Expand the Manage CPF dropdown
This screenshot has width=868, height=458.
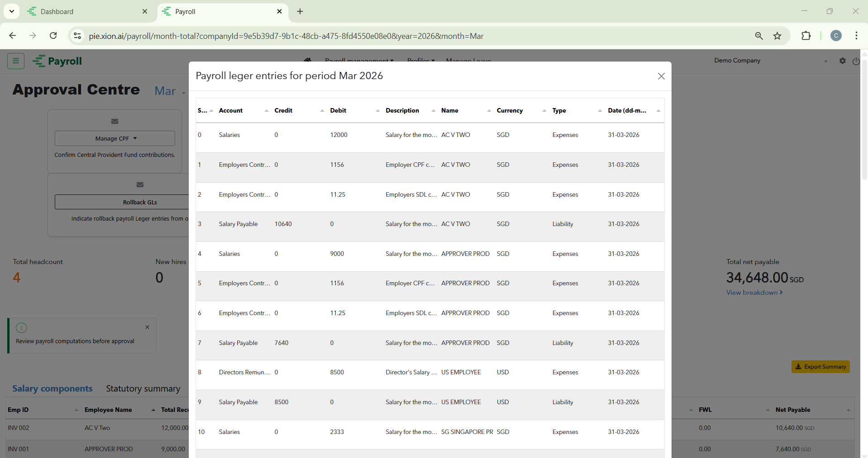click(x=115, y=139)
